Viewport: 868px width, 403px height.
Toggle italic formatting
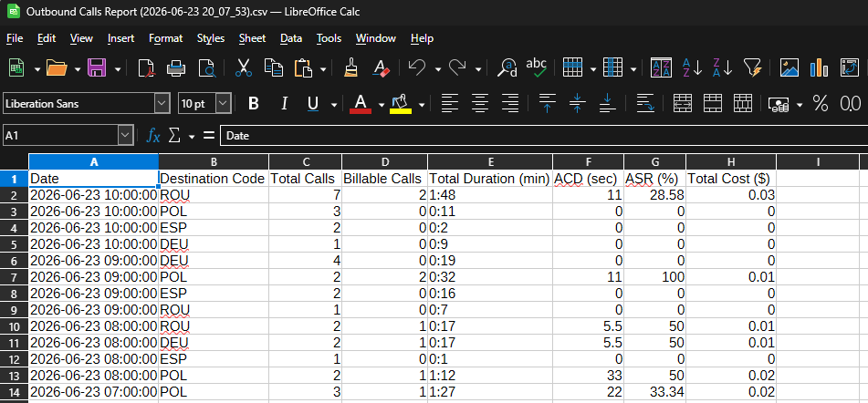[x=284, y=103]
